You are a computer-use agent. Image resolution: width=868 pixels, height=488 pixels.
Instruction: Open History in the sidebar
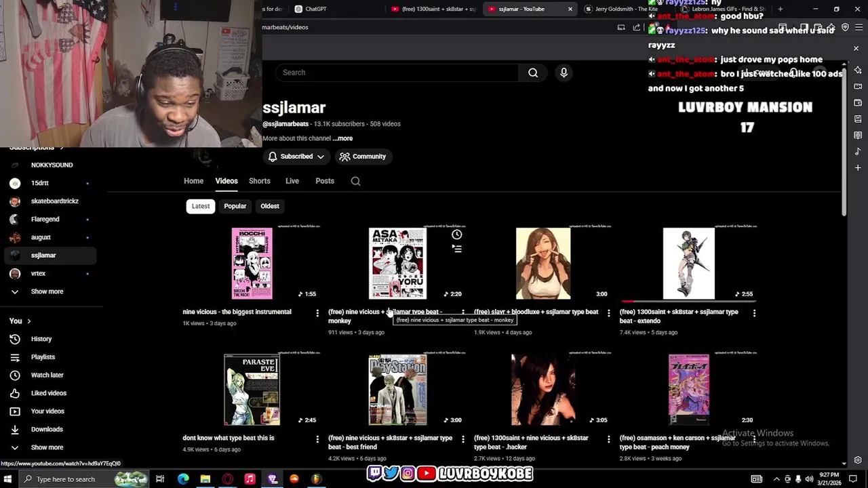41,339
